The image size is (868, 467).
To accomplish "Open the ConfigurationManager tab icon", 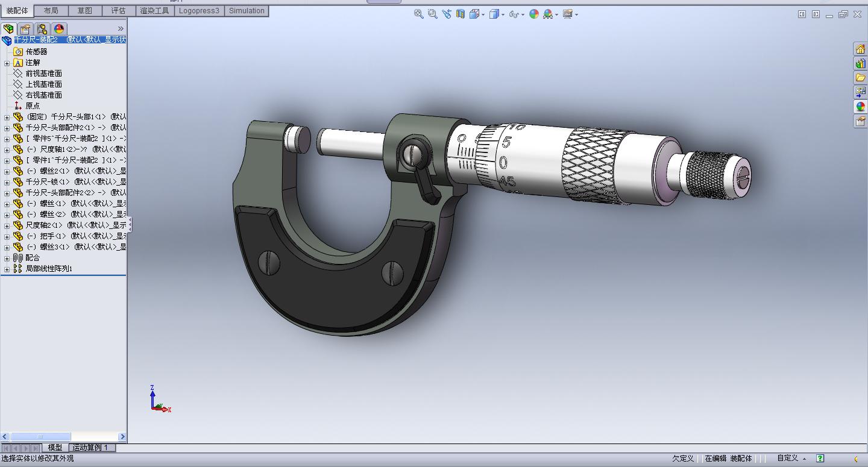I will 42,29.
